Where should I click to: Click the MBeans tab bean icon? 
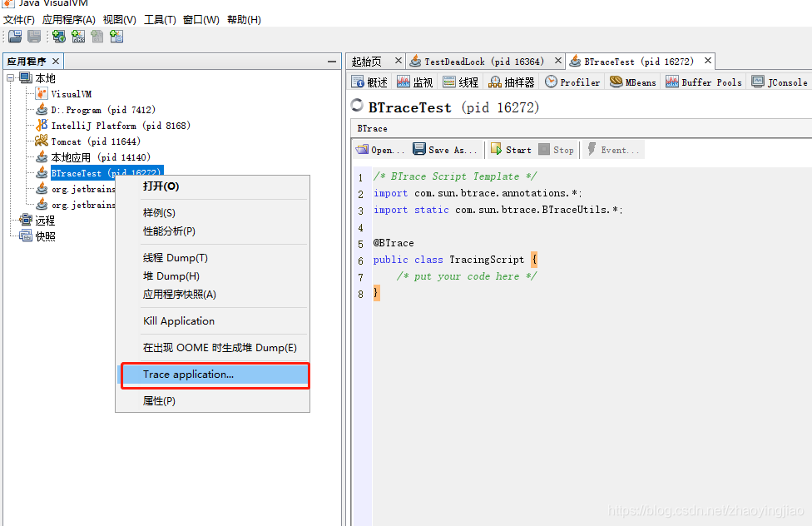[x=616, y=82]
